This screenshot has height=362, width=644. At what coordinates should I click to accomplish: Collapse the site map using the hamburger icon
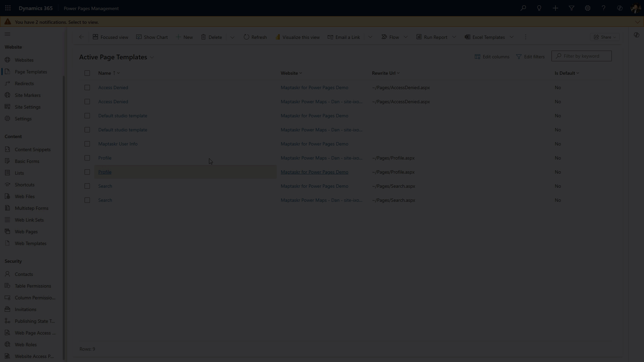[8, 34]
